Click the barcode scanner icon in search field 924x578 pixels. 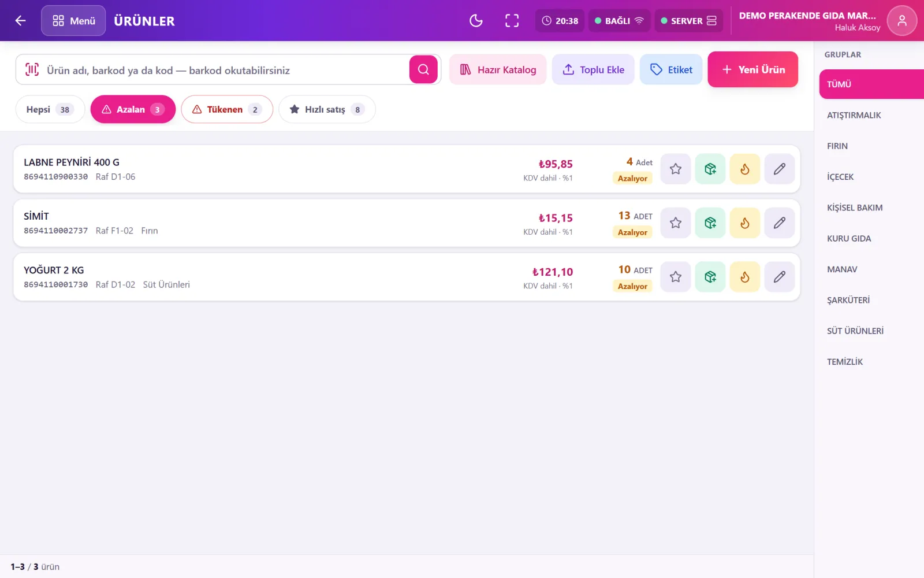tap(32, 69)
